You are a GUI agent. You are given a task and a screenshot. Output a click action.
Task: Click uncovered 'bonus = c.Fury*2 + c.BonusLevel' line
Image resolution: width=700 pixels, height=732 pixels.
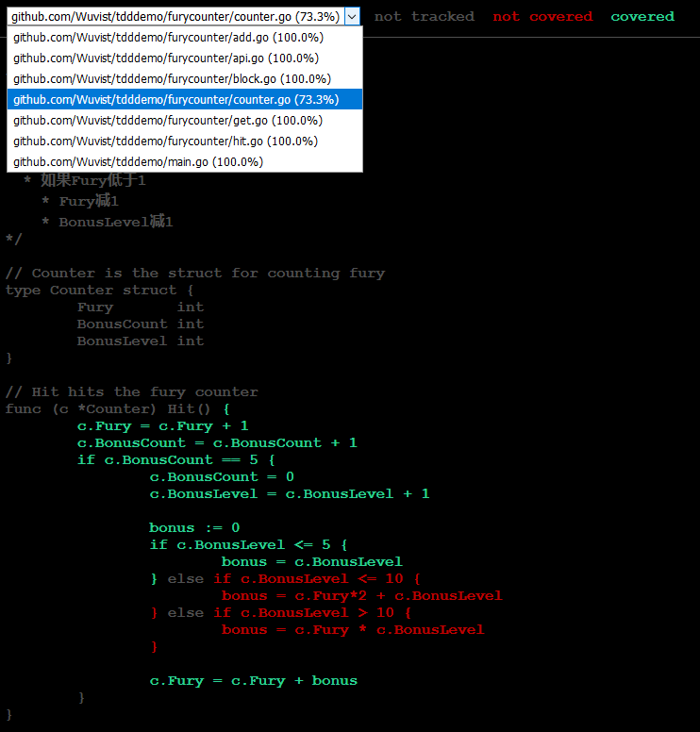pyautogui.click(x=362, y=596)
